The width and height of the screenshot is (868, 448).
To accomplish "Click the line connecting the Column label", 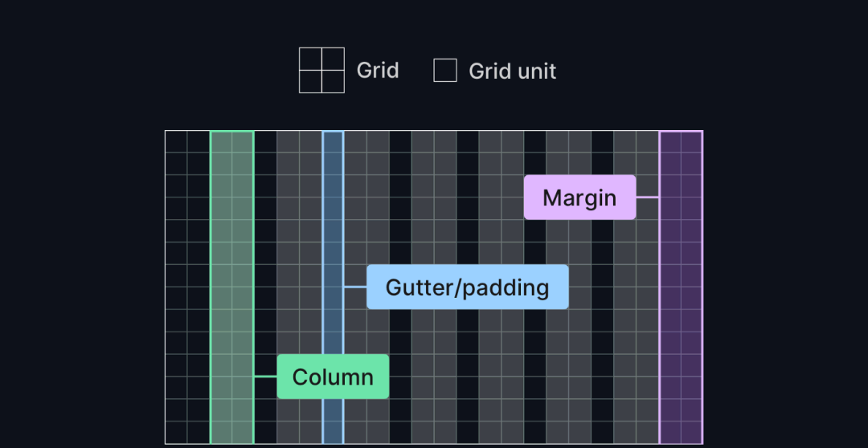I will click(x=266, y=377).
